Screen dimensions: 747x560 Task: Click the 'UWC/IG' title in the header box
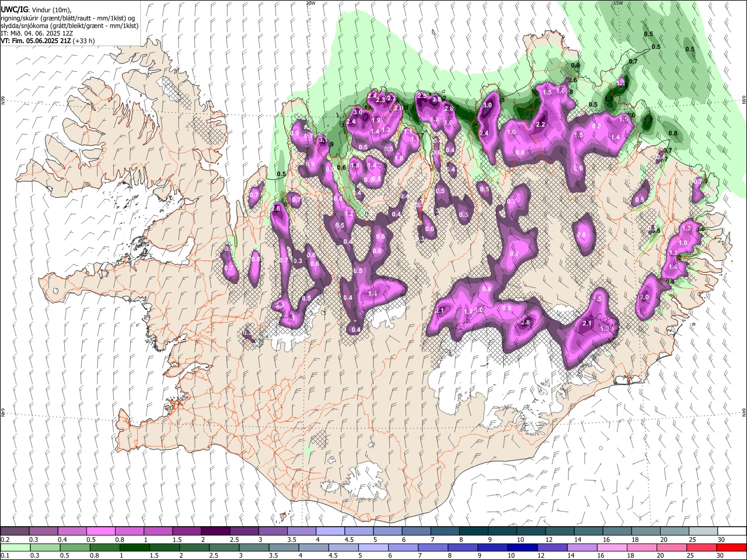point(15,9)
